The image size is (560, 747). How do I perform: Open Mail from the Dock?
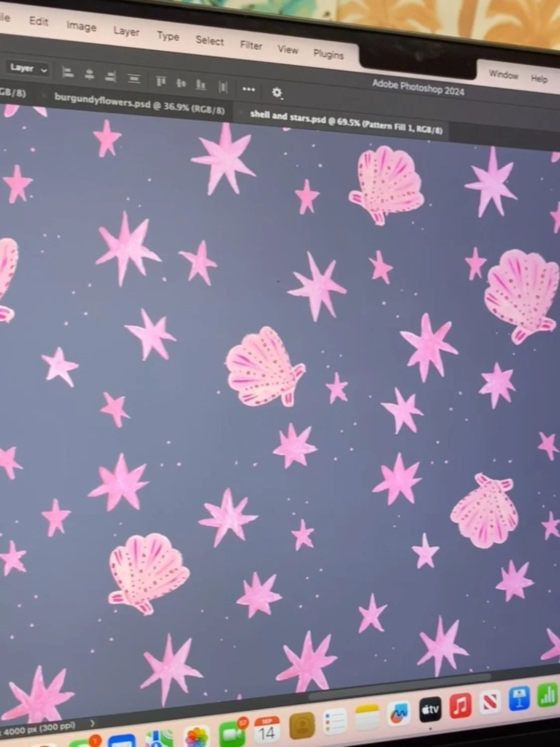pos(121,742)
